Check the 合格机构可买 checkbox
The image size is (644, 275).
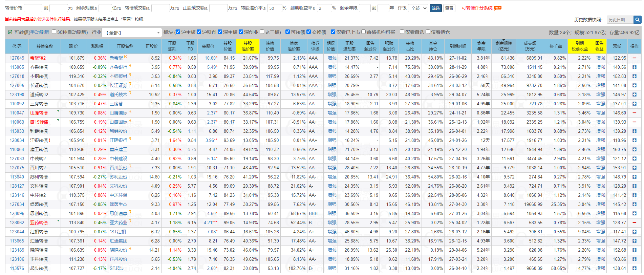pyautogui.click(x=363, y=32)
